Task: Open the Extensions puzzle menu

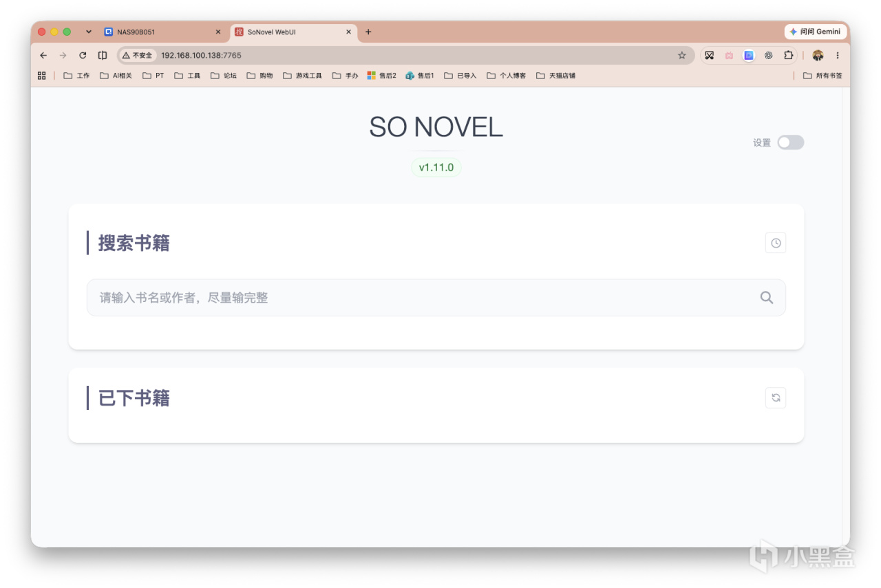Action: point(789,55)
